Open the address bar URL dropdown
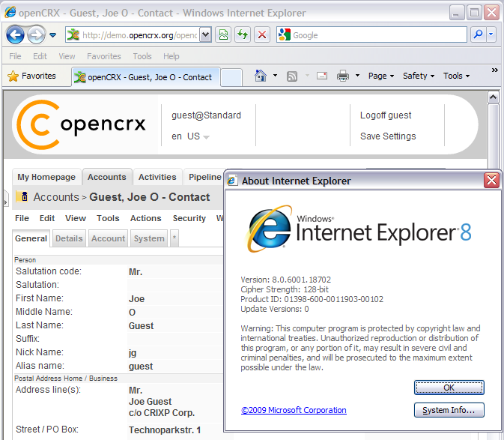Screen dimensions: 504x440 [205, 34]
